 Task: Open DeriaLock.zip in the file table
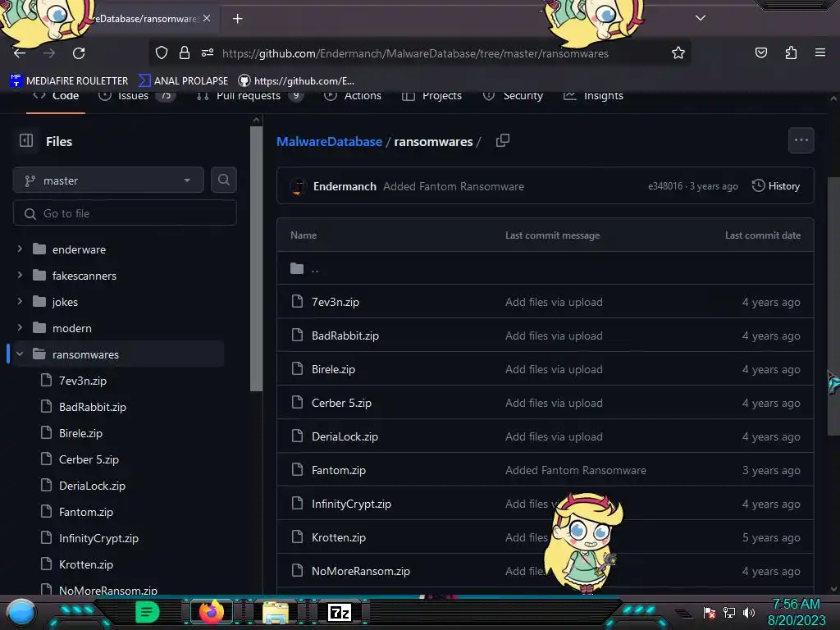[x=345, y=437]
